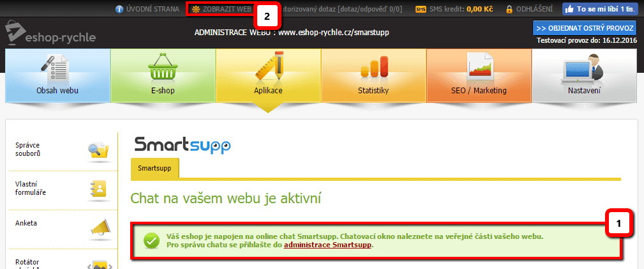Click the orange SMS icon
644x269 pixels.
[421, 9]
